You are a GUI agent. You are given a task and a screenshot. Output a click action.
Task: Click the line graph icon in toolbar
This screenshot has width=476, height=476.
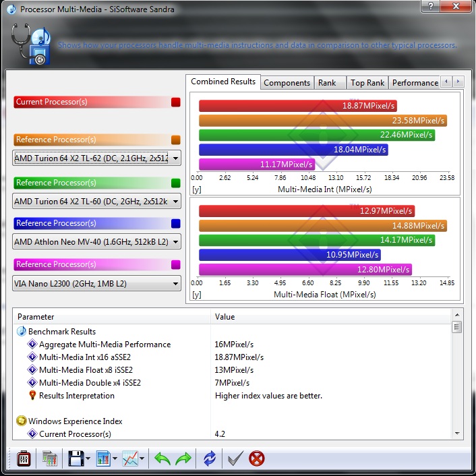tap(130, 459)
